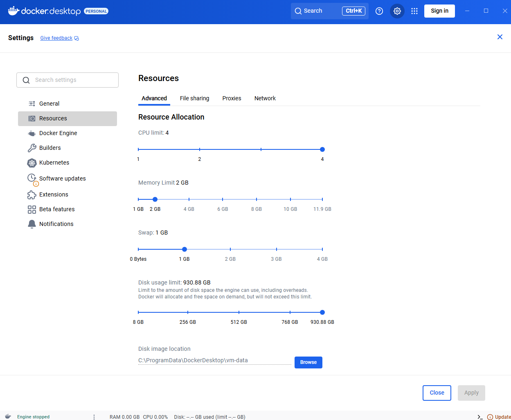Screen dimensions: 511x420
Task: Click the RAM 0.00 GB status entry
Action: tap(125, 417)
